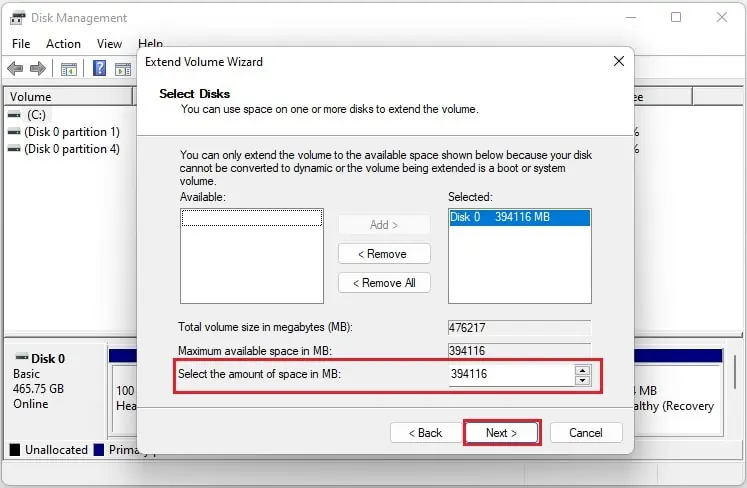Open the Action menu
747x488 pixels.
[63, 44]
